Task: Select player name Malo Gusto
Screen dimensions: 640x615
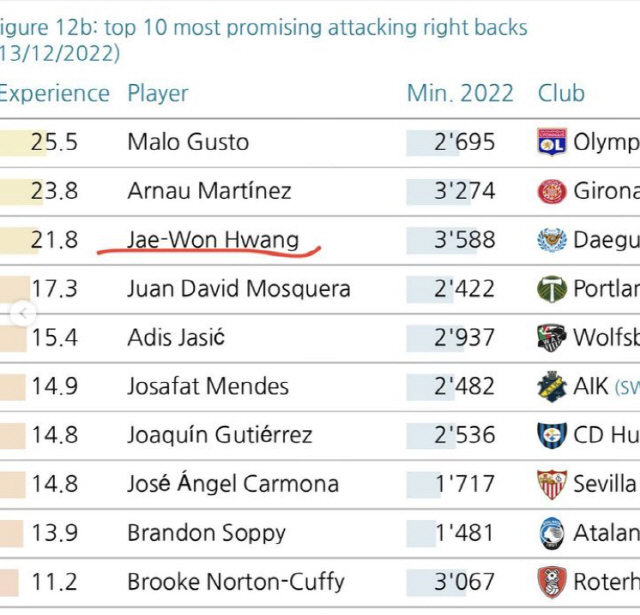Action: [188, 142]
